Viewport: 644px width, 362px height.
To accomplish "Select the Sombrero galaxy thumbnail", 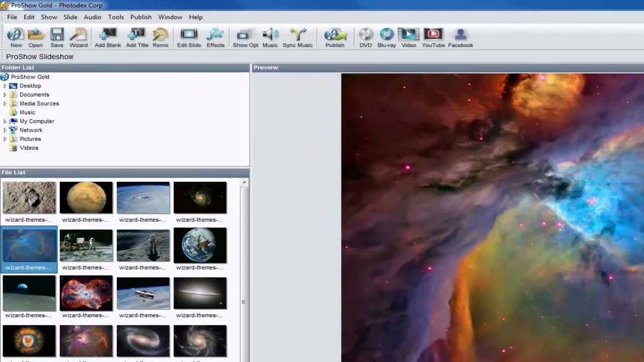I will (x=200, y=293).
